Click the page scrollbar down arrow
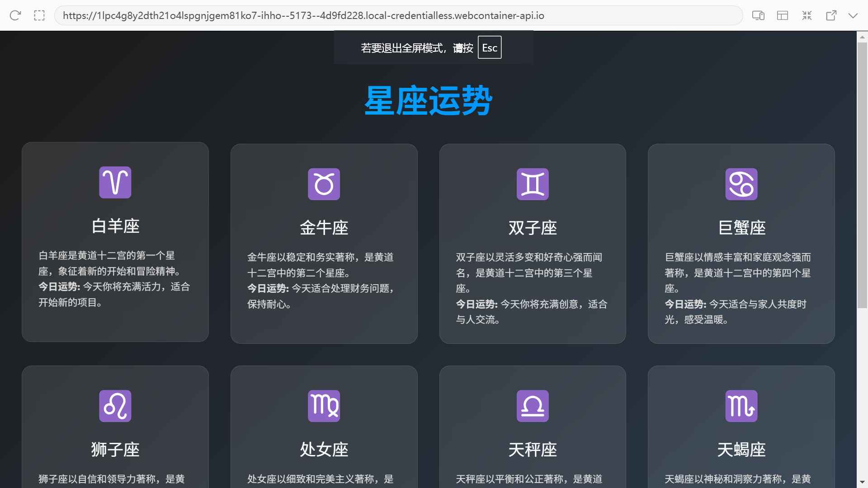This screenshot has height=488, width=868. pyautogui.click(x=862, y=483)
